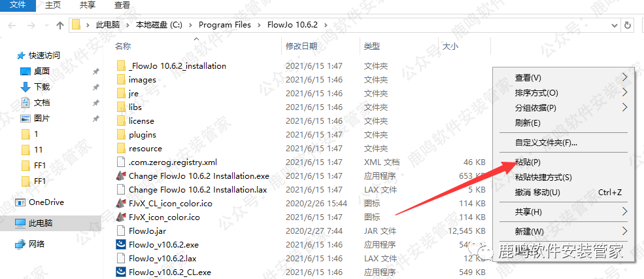Click the OneDrive cloud icon in sidebar
This screenshot has width=644, height=279.
[x=20, y=202]
